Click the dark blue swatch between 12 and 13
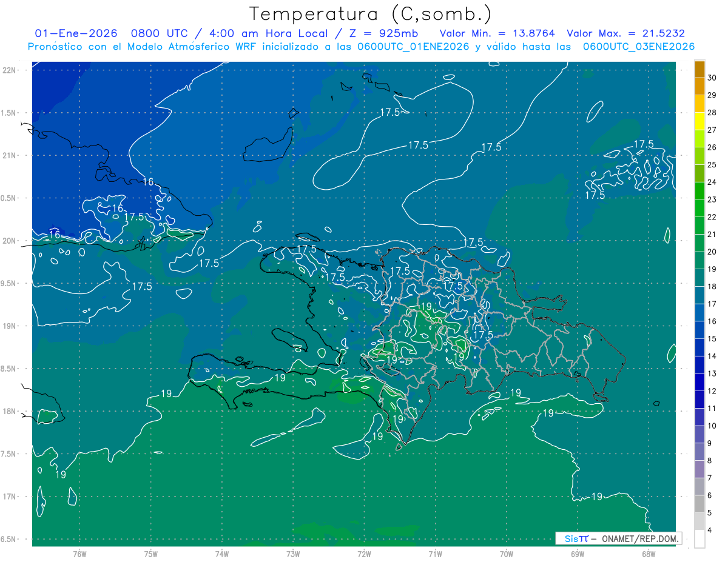Screen dimensions: 728x562 699,382
